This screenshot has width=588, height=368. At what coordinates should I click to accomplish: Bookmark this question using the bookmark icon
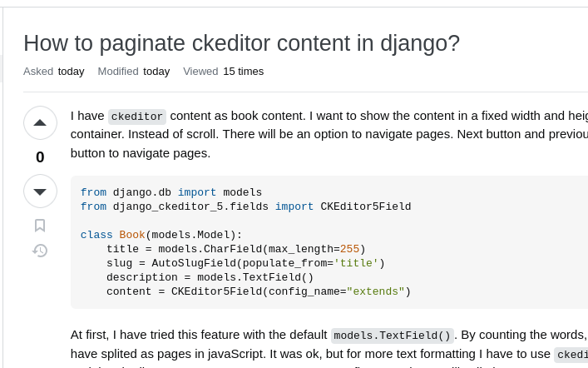pyautogui.click(x=40, y=226)
